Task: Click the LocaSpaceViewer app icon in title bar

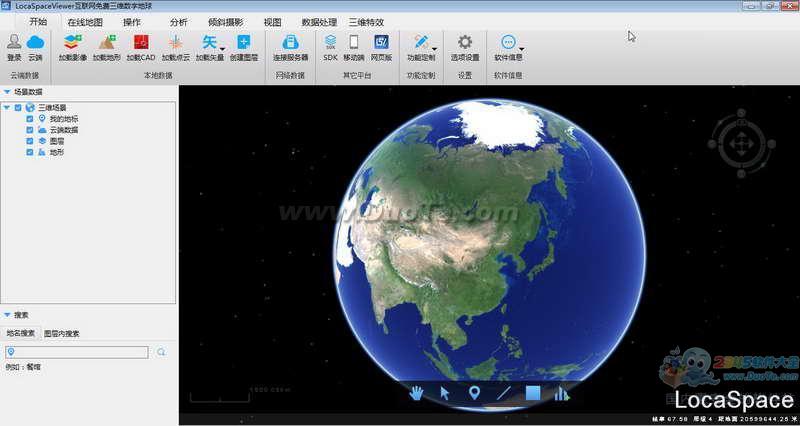Action: coord(6,6)
